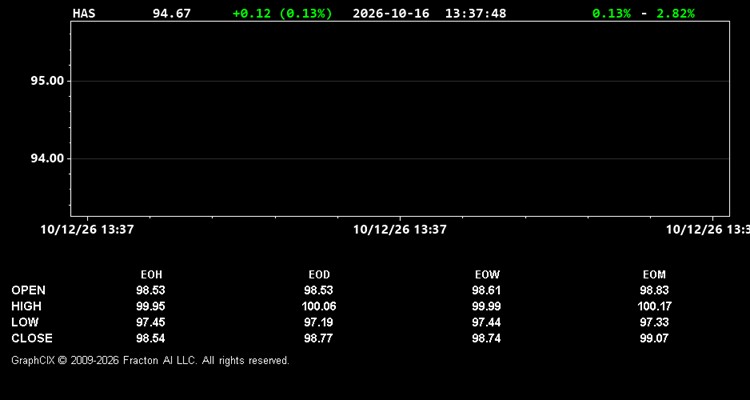Viewport: 750px width, 400px height.
Task: Click EOW close value 98.74
Action: (x=486, y=338)
